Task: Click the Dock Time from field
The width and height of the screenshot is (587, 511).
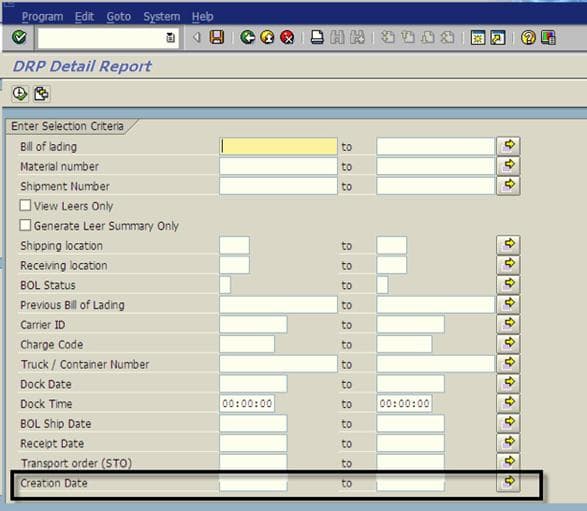Action: click(x=247, y=403)
